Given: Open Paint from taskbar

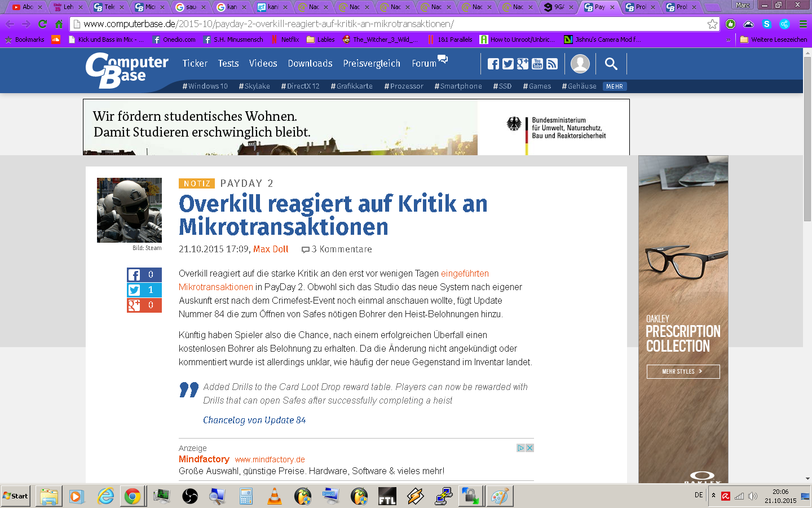Looking at the screenshot, I should tap(500, 496).
